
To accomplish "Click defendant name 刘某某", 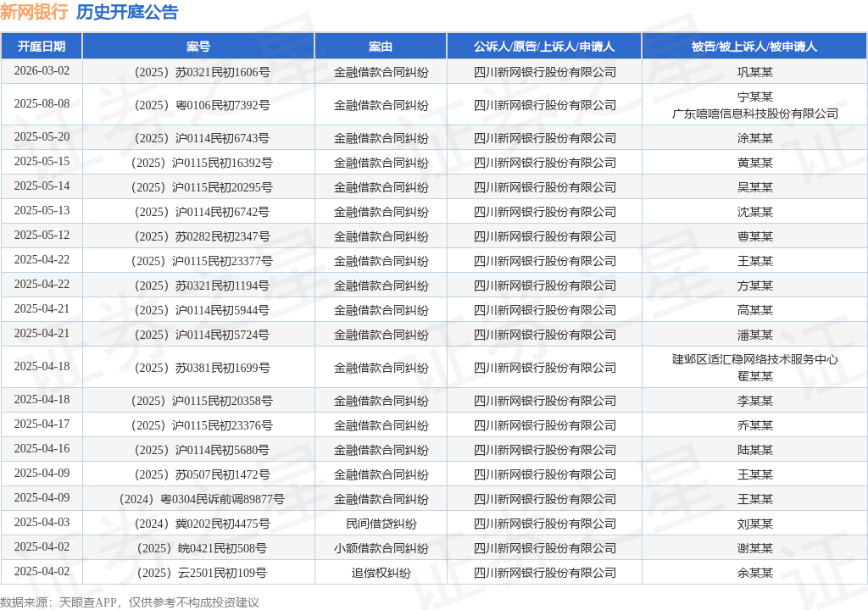I will point(754,524).
